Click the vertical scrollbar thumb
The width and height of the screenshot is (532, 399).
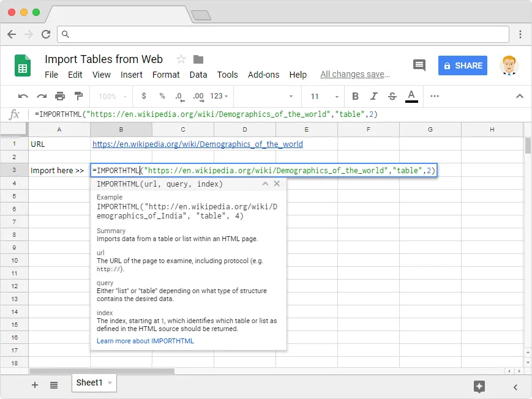pos(528,146)
